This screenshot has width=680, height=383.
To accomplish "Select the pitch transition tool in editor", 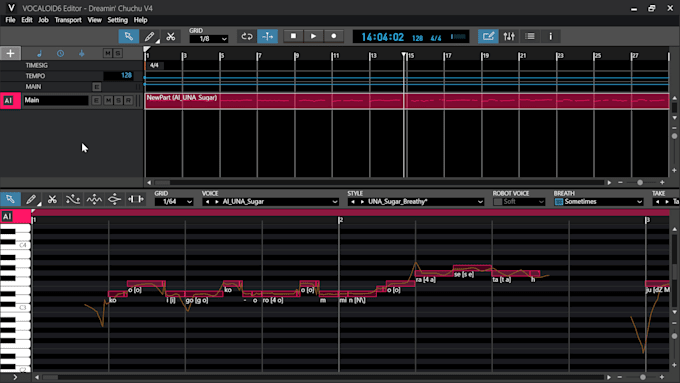I will coord(114,200).
